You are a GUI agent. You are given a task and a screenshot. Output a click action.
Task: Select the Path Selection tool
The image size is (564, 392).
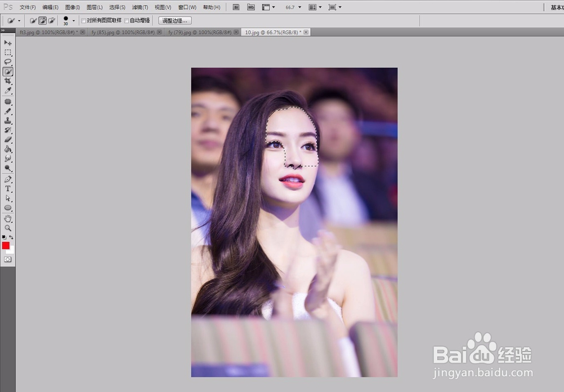[x=7, y=198]
